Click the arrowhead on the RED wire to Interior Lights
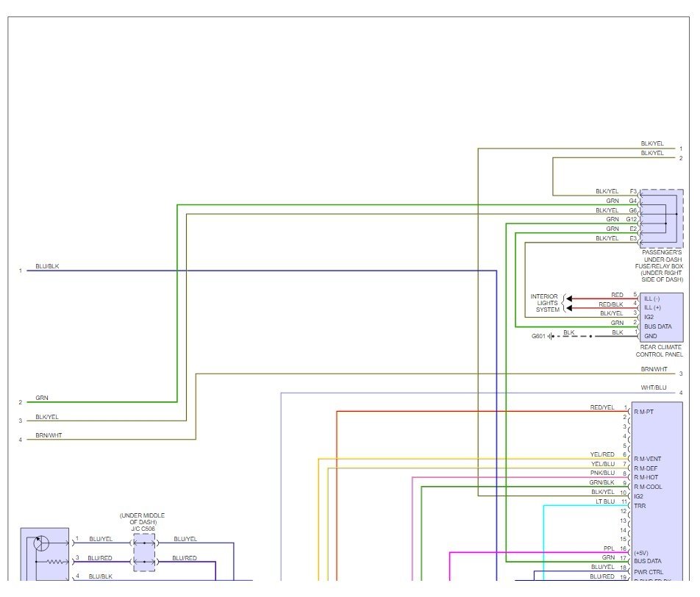The height and width of the screenshot is (597, 700). (569, 298)
